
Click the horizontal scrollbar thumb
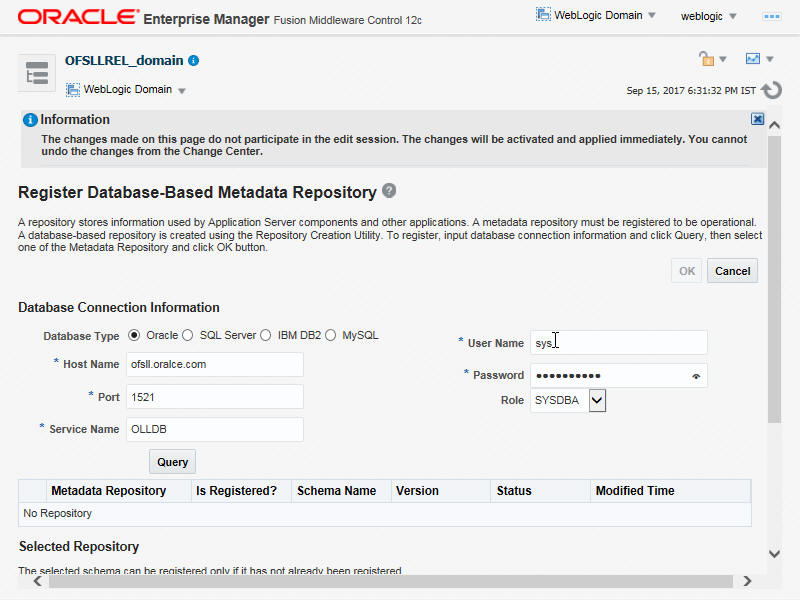pyautogui.click(x=391, y=581)
